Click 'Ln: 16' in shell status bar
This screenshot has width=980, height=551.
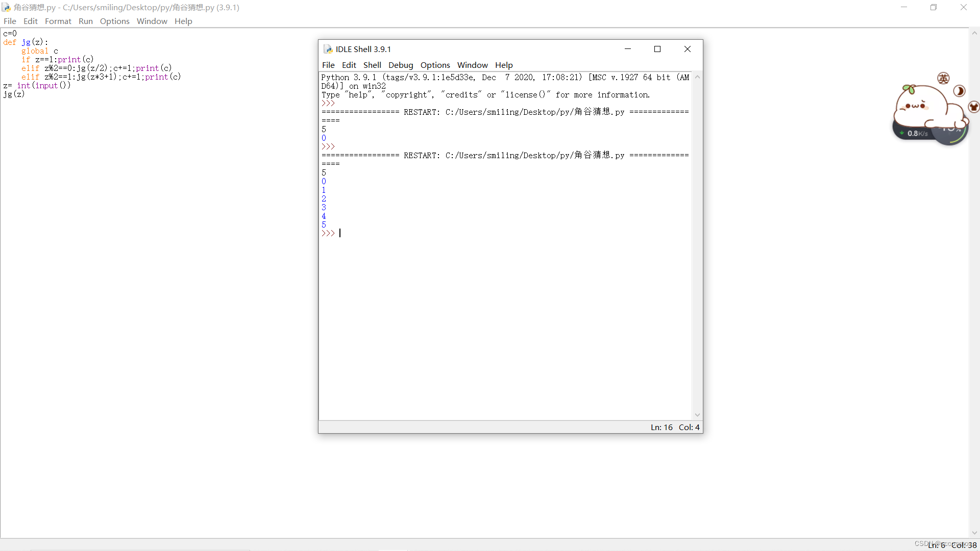[x=661, y=428]
